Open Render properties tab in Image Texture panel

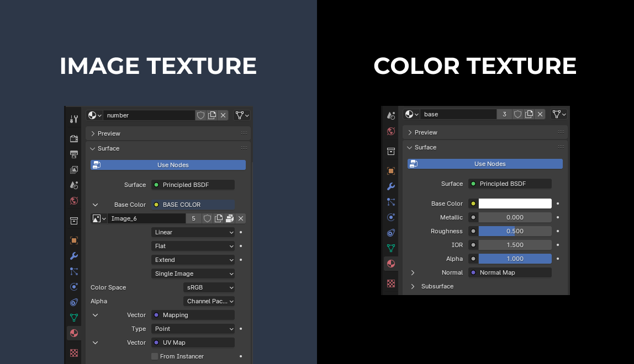(74, 138)
